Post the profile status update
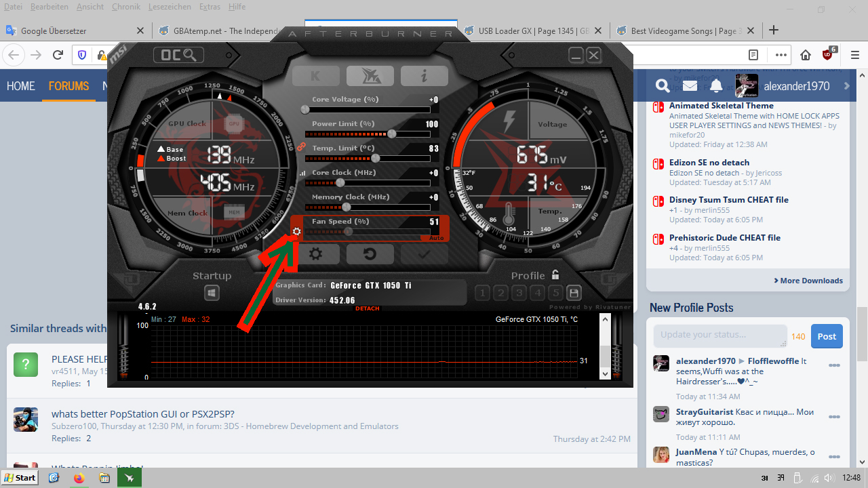This screenshot has width=868, height=488. [827, 336]
